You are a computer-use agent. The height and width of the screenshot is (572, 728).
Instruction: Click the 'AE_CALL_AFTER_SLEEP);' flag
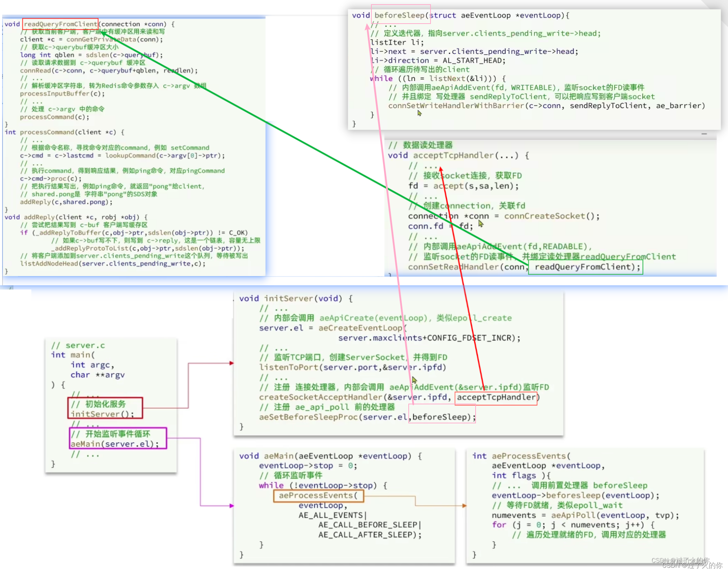tap(370, 535)
